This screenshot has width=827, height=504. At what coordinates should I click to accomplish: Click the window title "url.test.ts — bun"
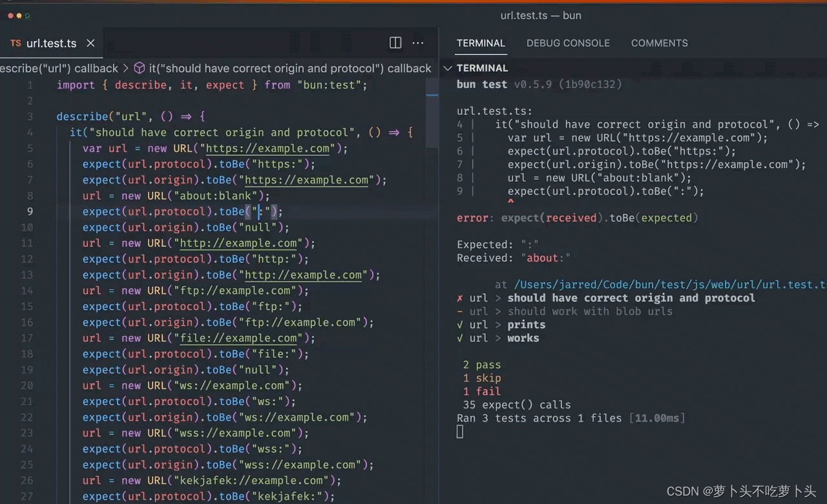[541, 15]
